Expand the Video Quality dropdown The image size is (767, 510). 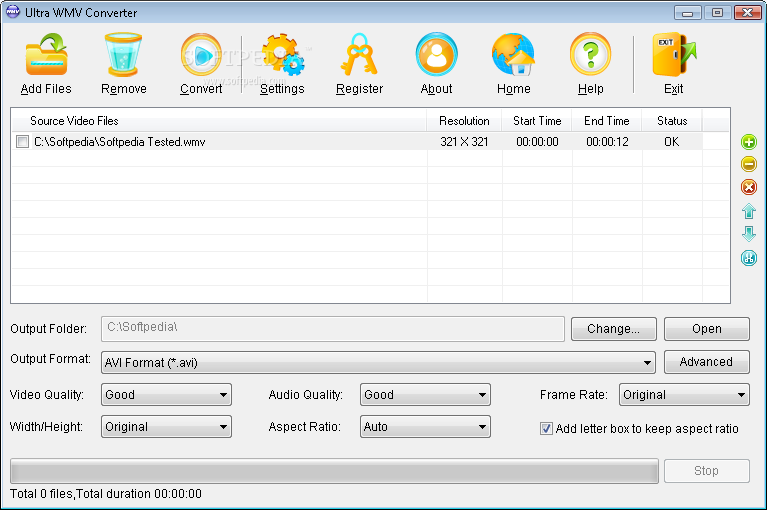point(166,395)
